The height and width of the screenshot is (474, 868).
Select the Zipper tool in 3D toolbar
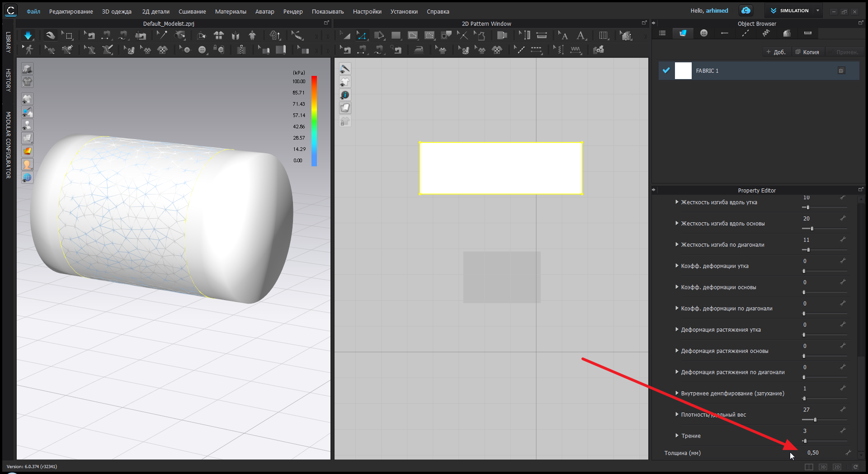coord(241,50)
